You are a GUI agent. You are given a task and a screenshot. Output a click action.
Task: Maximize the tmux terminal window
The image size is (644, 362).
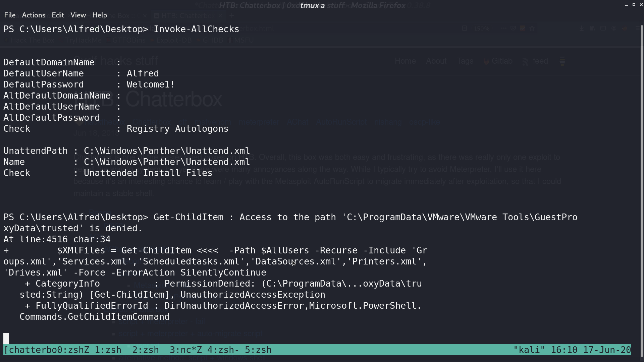(634, 5)
